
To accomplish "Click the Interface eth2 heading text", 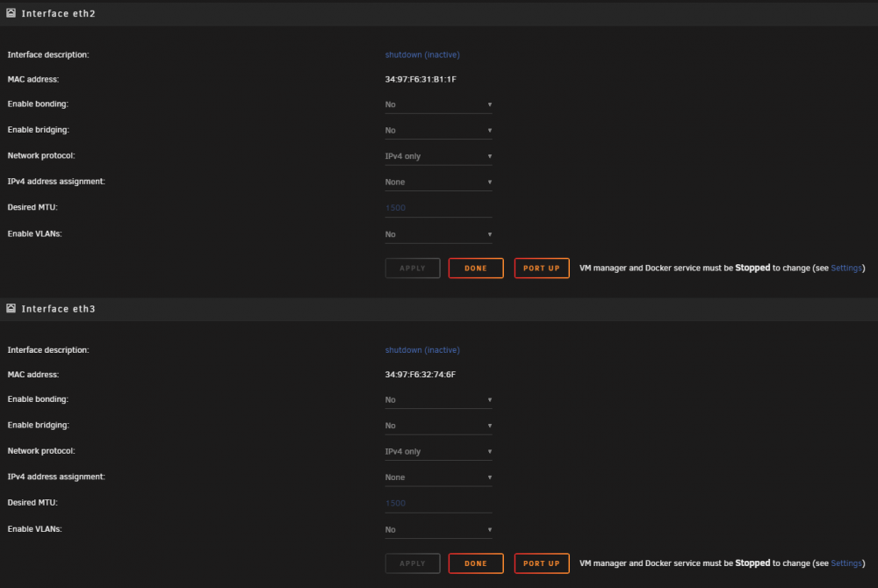I will pos(59,13).
